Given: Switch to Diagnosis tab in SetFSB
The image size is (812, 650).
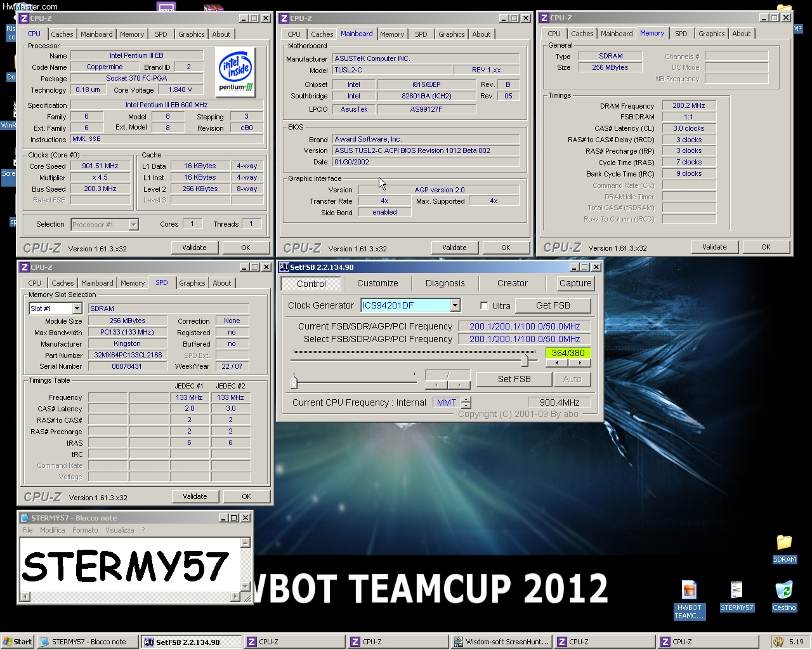Looking at the screenshot, I should 445,284.
